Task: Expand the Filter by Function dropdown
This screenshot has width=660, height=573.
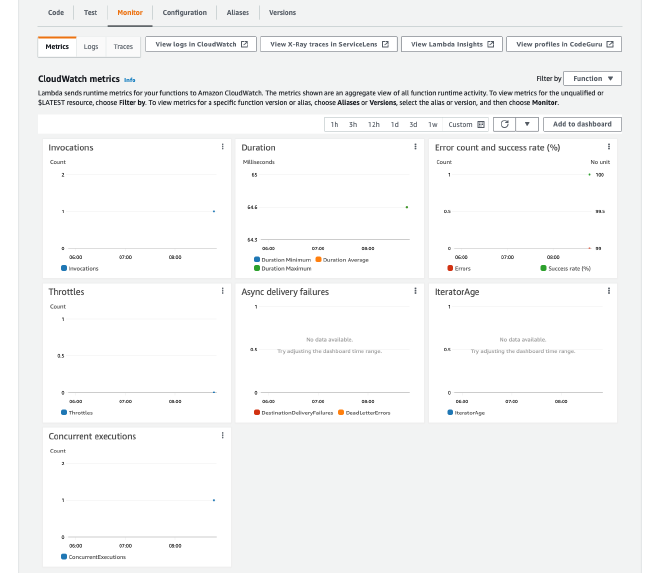Action: [593, 78]
